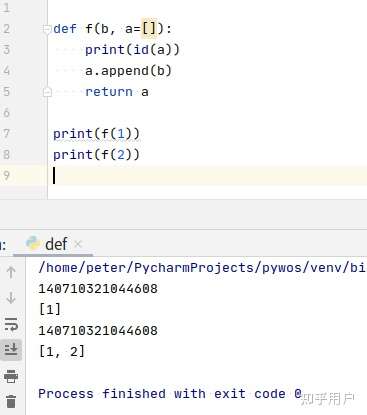This screenshot has height=415, width=367.
Task: Click the a.append(b) code line
Action: pos(128,71)
